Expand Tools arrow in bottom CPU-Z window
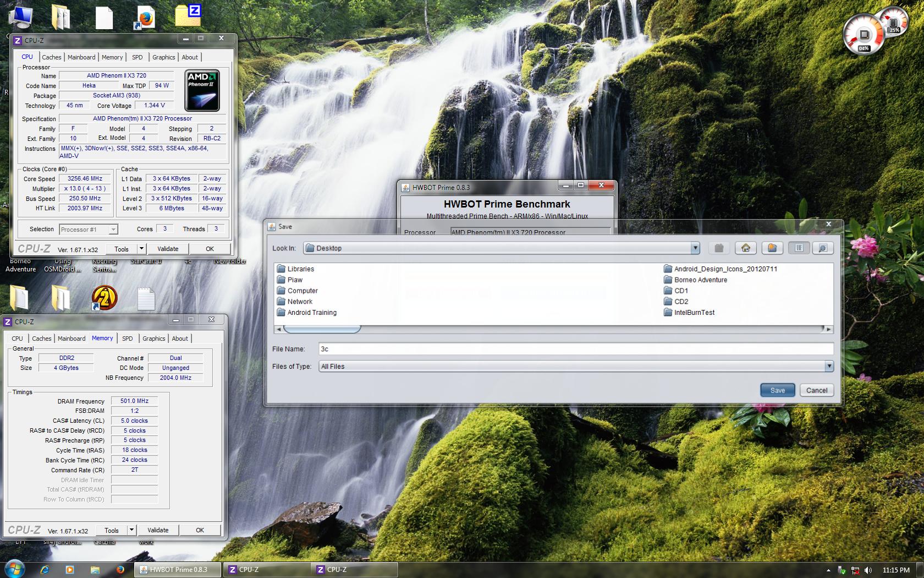This screenshot has height=578, width=924. pyautogui.click(x=131, y=530)
